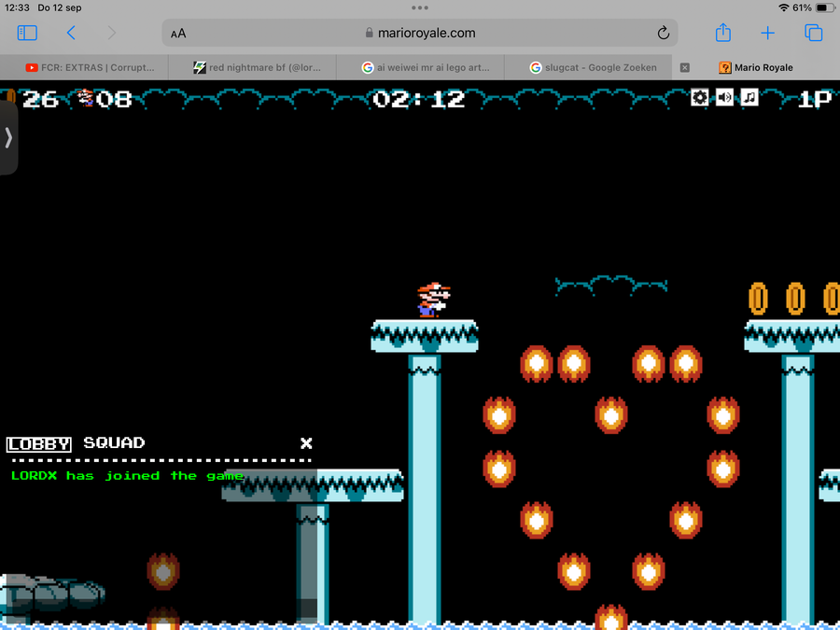
Task: Switch to the slugcat Google Zoeken tab
Action: 593,67
